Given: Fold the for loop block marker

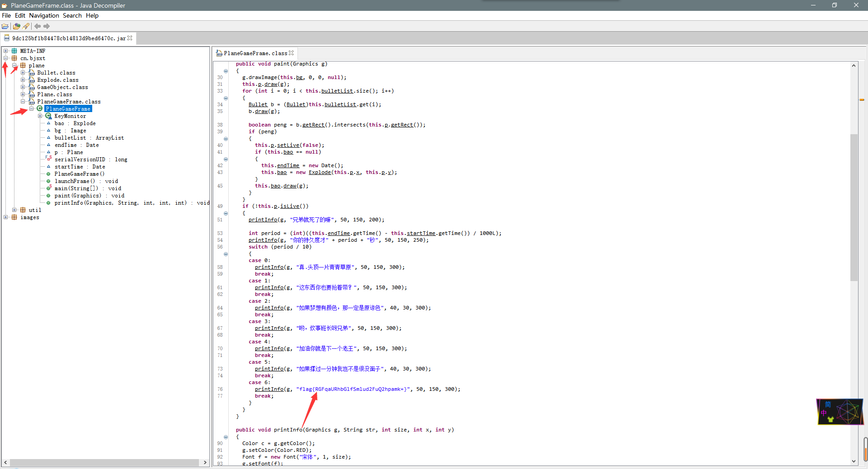Looking at the screenshot, I should tap(226, 98).
